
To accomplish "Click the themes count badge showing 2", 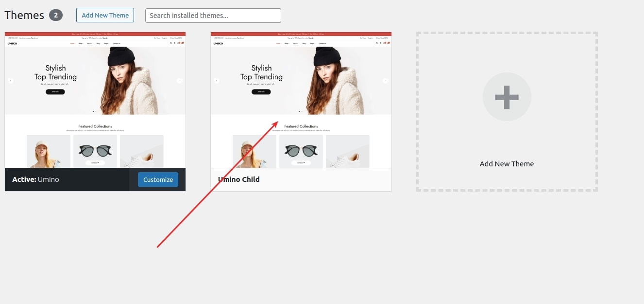I will tap(56, 16).
